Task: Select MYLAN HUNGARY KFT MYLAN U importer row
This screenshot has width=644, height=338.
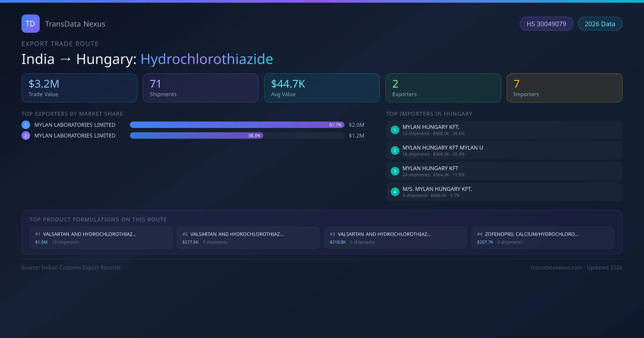Action: point(504,150)
